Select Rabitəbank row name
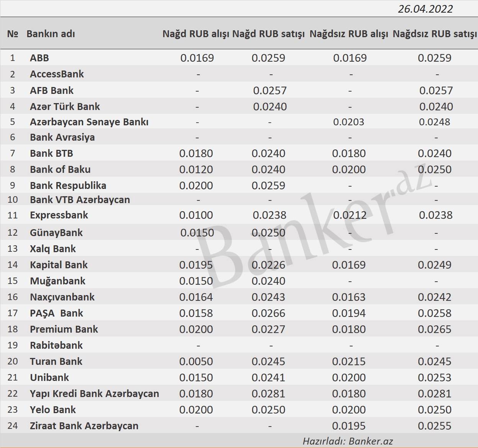Image resolution: width=478 pixels, height=448 pixels. coord(56,345)
